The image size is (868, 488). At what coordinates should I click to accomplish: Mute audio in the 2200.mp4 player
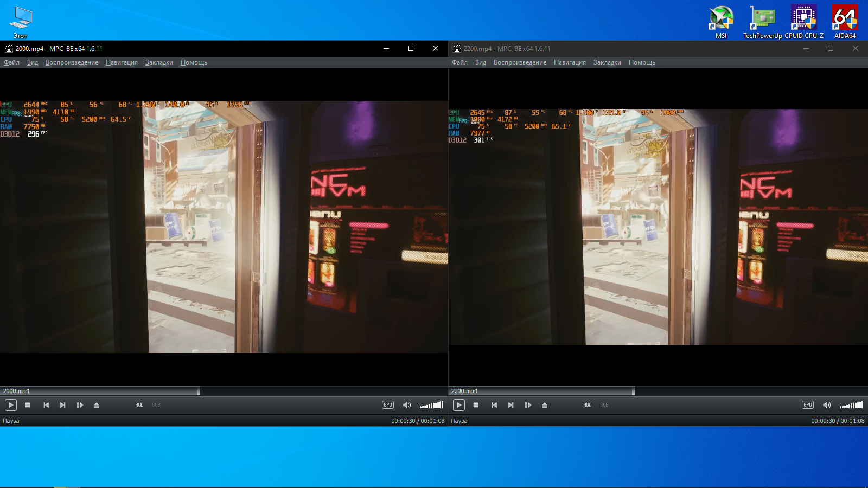point(827,405)
